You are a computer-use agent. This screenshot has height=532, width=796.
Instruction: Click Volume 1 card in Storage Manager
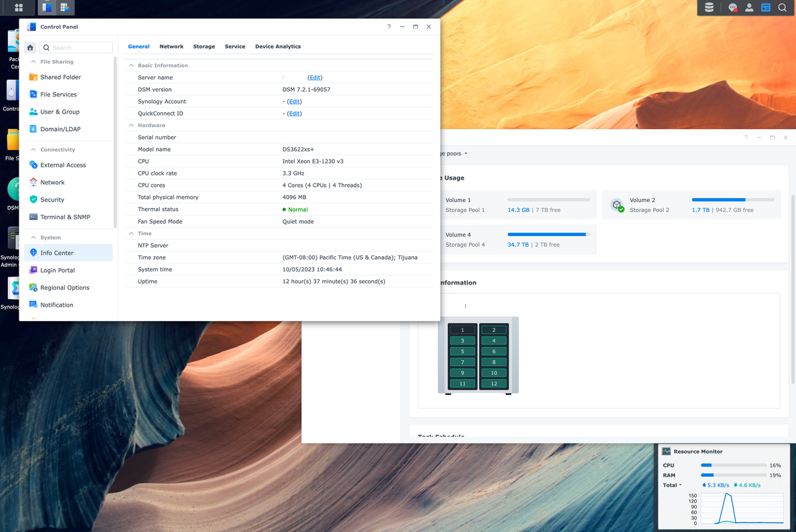[518, 205]
